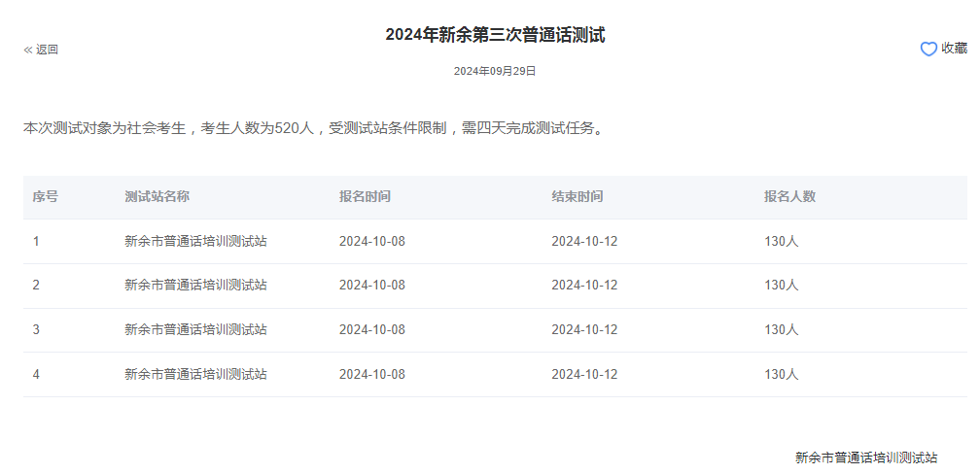Click the 结束时间 column header
Image resolution: width=980 pixels, height=474 pixels.
click(x=577, y=196)
